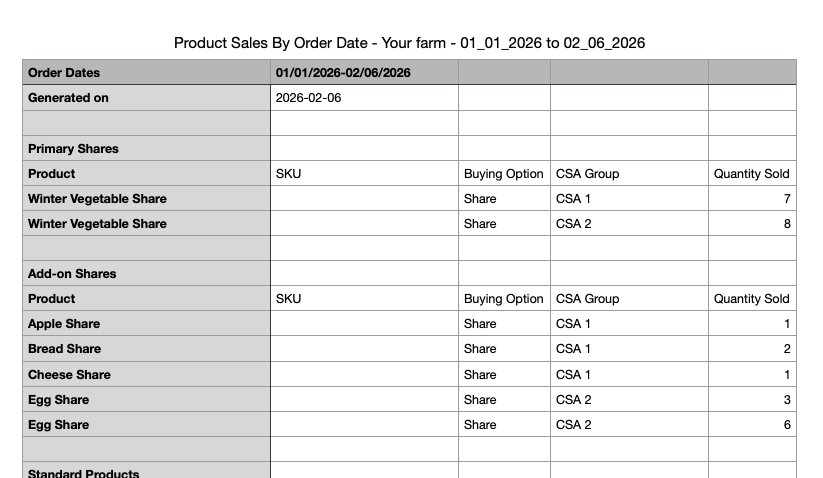
Task: Select the first CSA Group column header
Action: tap(587, 173)
